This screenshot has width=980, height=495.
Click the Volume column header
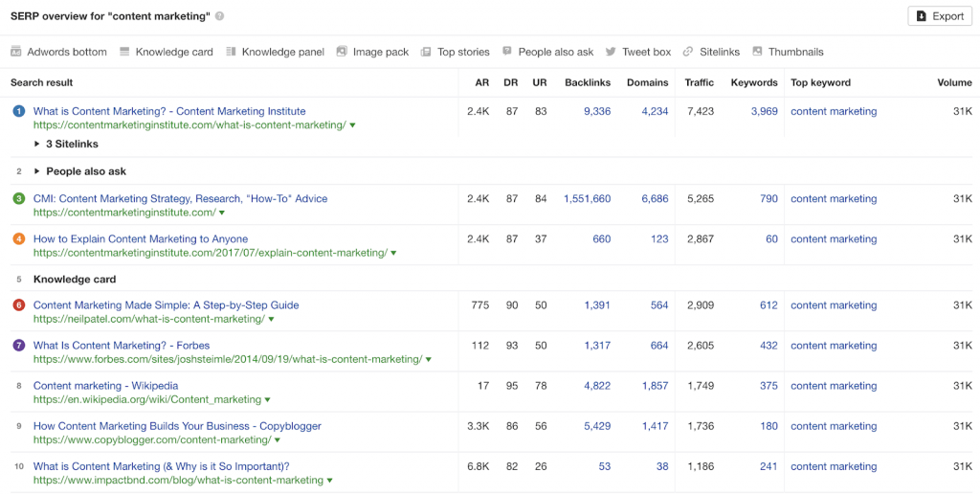coord(955,82)
